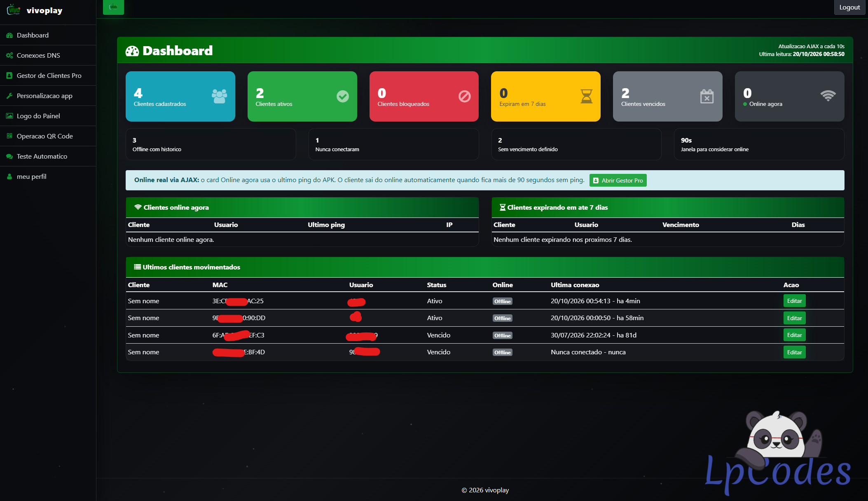Click the Gestor de Clientes Pro icon

pos(9,76)
